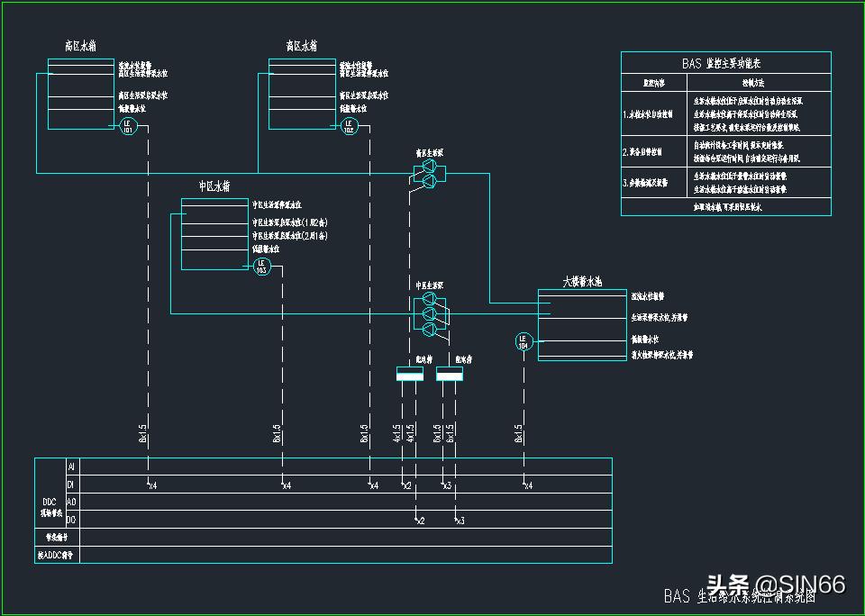Select the middle pump in 中区生活泵 group

pos(429,313)
